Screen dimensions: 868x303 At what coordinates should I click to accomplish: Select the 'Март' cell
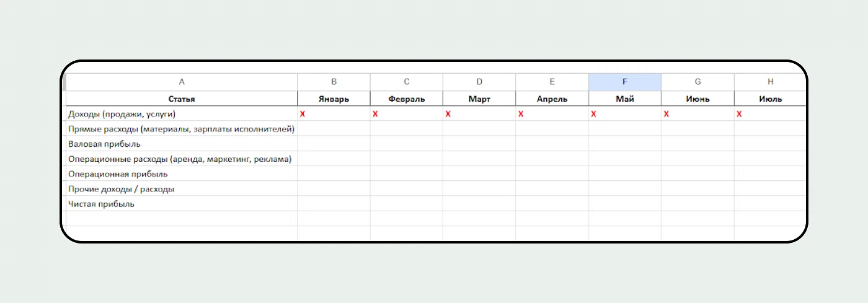tap(479, 99)
